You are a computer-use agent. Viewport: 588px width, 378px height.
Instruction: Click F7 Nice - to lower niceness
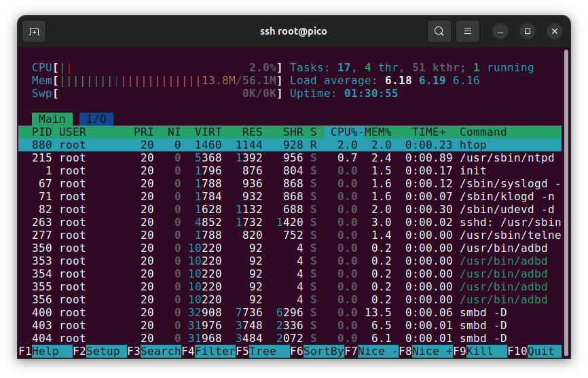[371, 352]
